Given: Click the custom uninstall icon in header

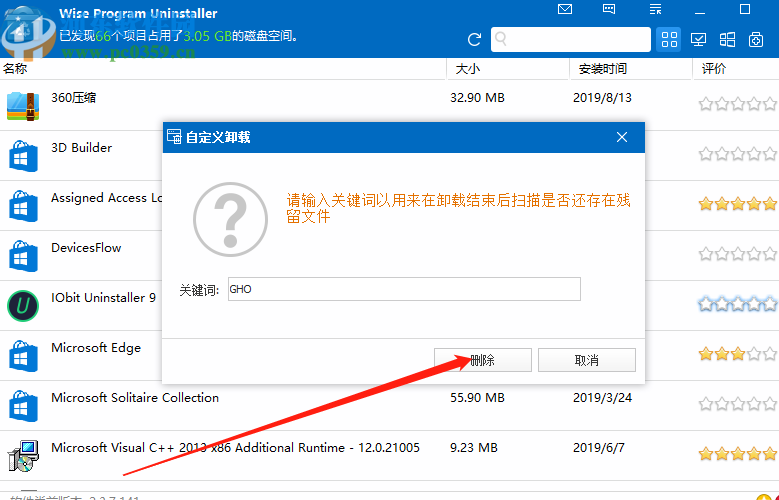Looking at the screenshot, I should point(756,40).
